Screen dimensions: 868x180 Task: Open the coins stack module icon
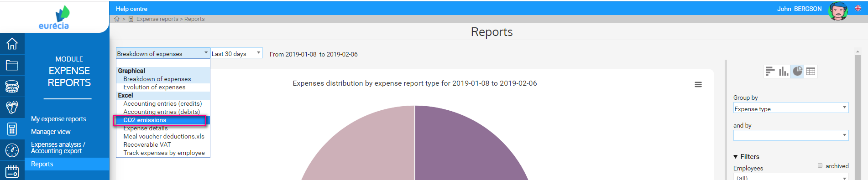12,86
